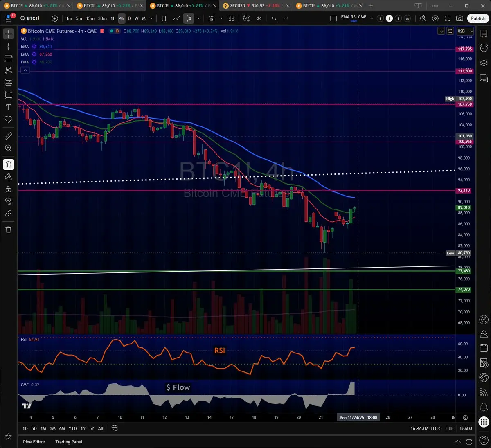The width and height of the screenshot is (491, 448).
Task: Open the object tree layers panel
Action: 484,63
